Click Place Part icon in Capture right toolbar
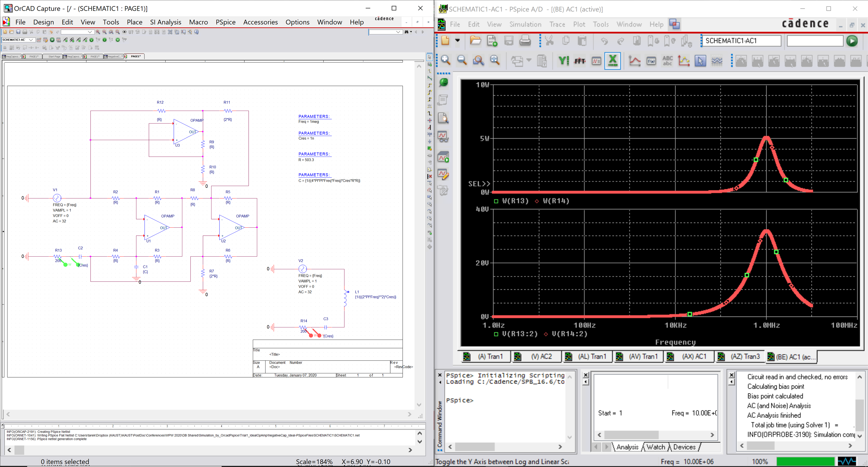Screen dimensions: 868x467 pyautogui.click(x=430, y=64)
